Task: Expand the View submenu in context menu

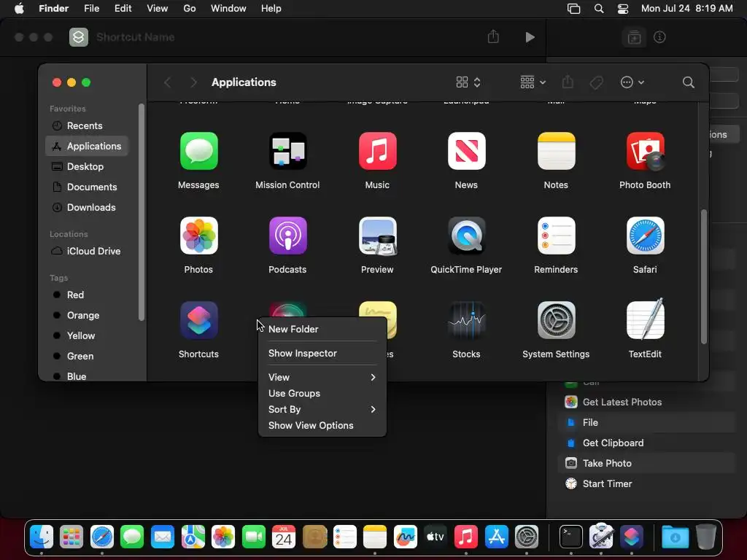Action: pyautogui.click(x=322, y=377)
